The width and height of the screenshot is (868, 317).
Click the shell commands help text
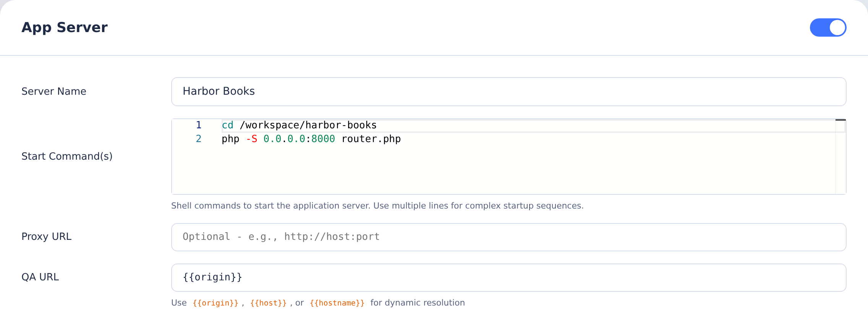point(377,206)
